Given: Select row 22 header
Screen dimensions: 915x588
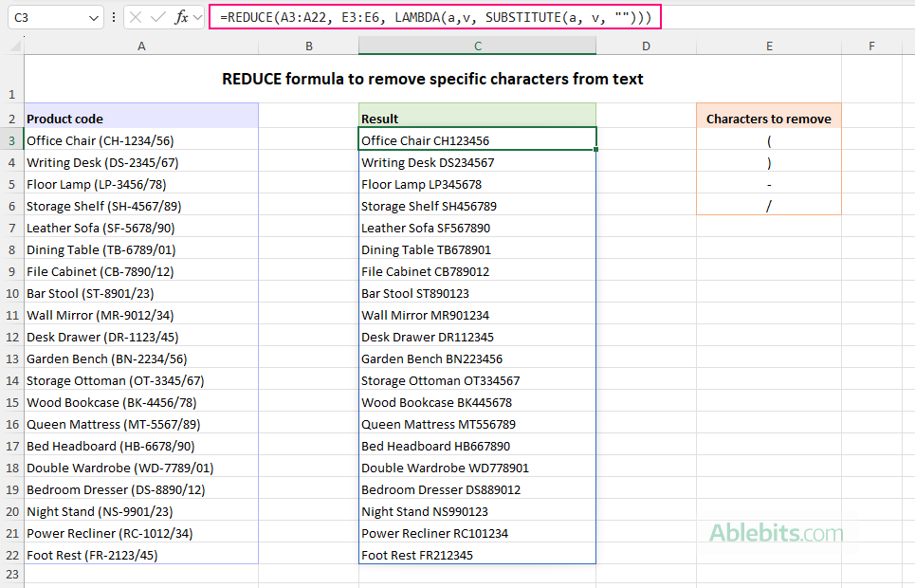Looking at the screenshot, I should click(x=11, y=555).
